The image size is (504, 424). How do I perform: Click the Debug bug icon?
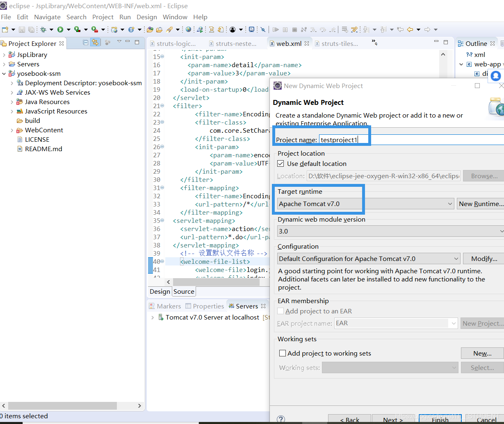point(43,29)
